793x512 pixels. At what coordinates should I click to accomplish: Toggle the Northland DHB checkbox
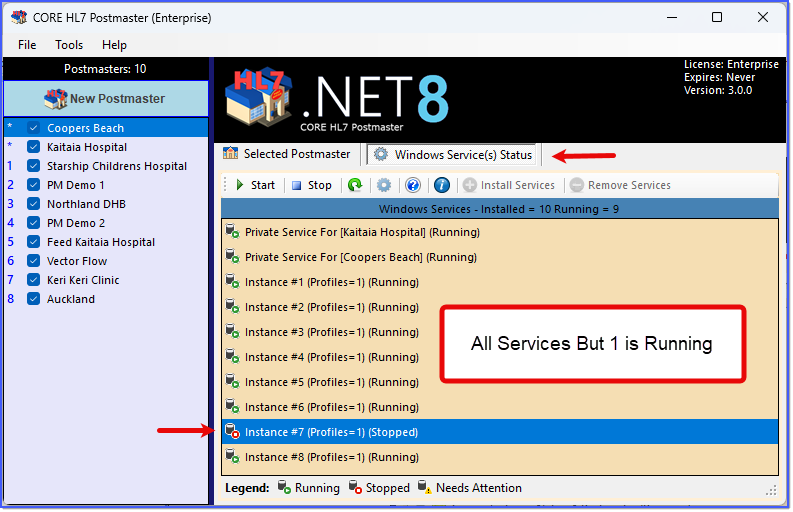(x=33, y=204)
